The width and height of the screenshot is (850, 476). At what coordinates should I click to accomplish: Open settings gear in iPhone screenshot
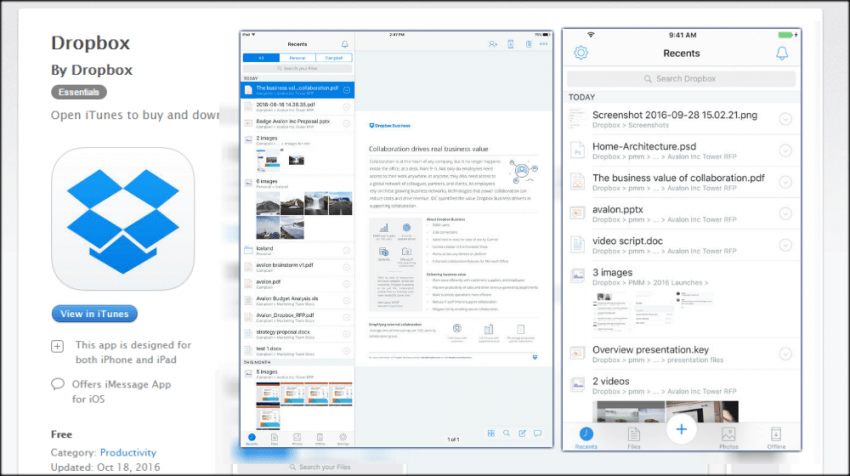click(581, 53)
